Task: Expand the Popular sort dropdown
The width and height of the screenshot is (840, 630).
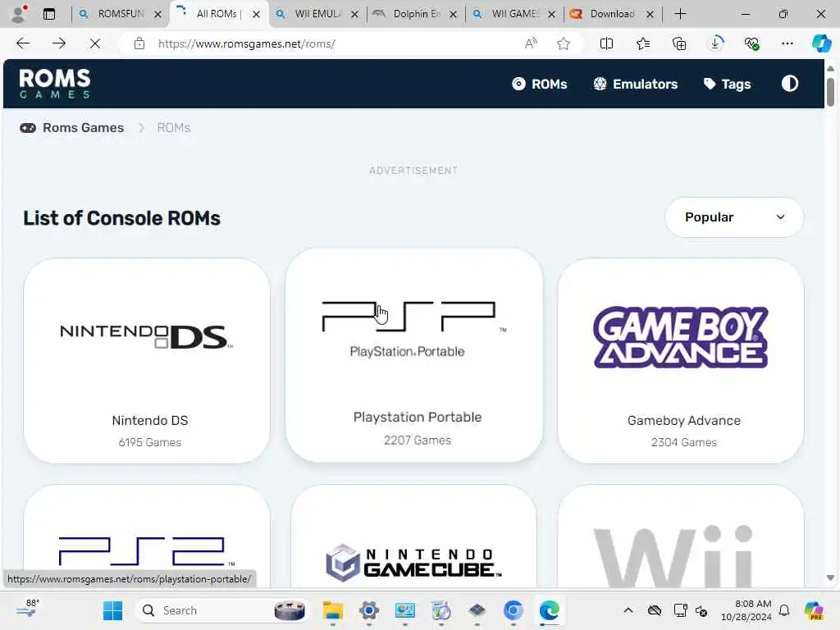Action: click(734, 217)
